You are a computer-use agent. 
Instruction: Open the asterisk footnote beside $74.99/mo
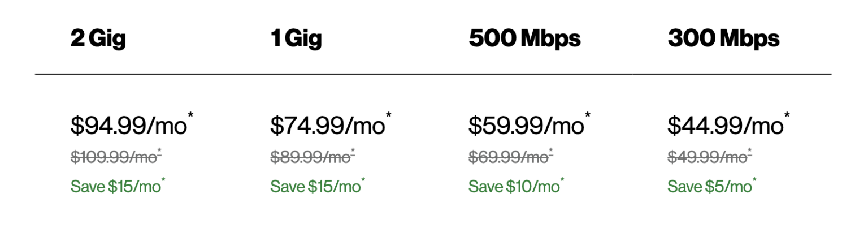pyautogui.click(x=389, y=117)
